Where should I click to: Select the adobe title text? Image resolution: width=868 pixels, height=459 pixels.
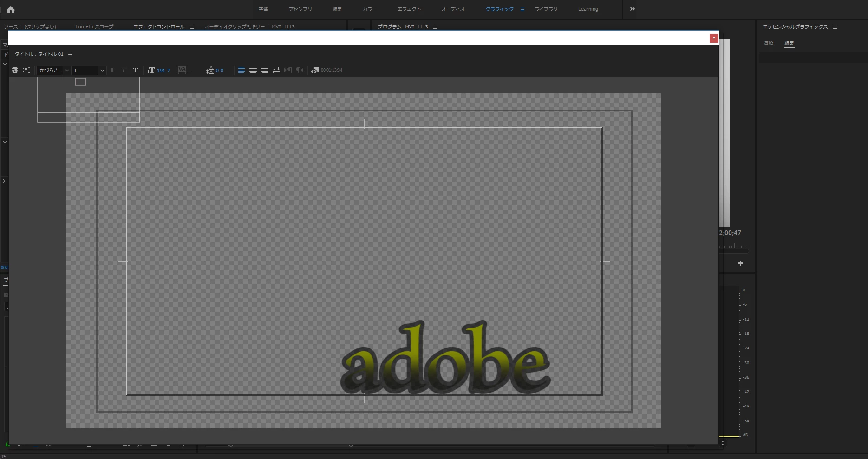[446, 357]
